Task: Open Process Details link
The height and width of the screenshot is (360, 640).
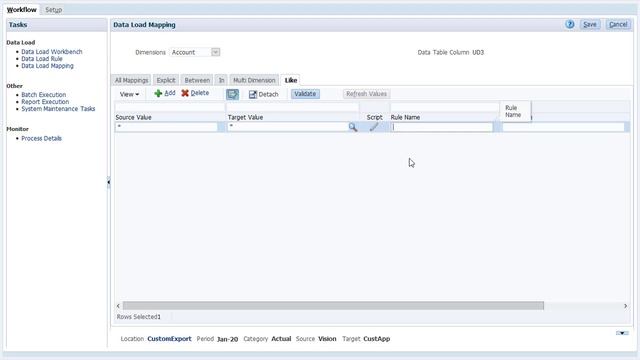Action: [42, 138]
